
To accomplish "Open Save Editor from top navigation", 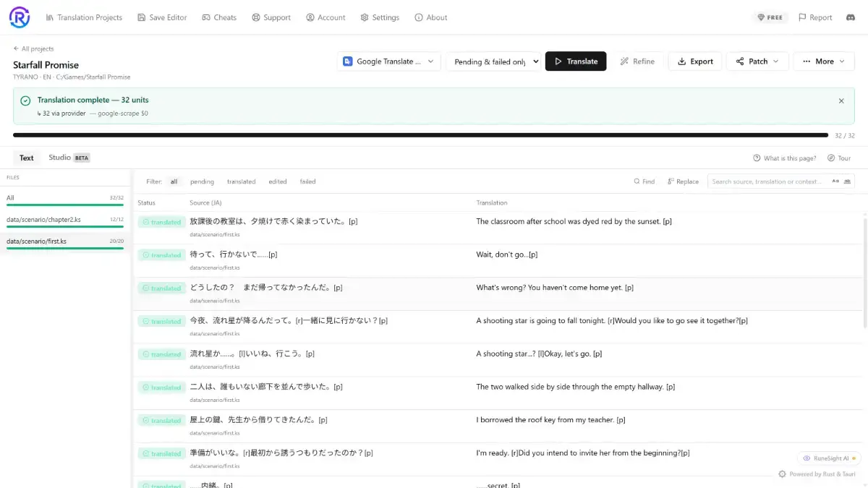I will pyautogui.click(x=162, y=17).
